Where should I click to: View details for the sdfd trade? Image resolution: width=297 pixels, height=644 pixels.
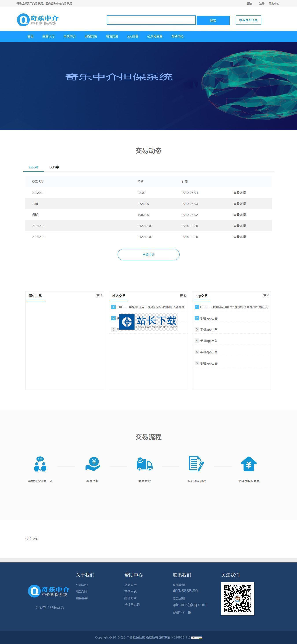click(x=239, y=204)
